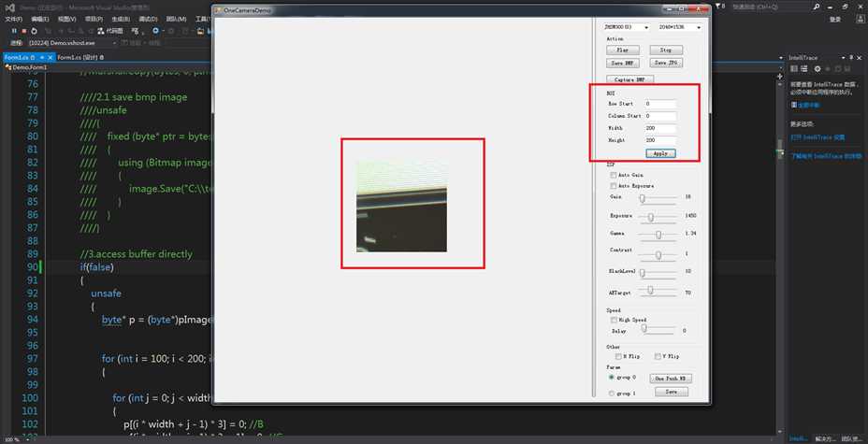This screenshot has width=868, height=444.
Task: Click the IntelliTrace tab at bottom right
Action: click(798, 439)
